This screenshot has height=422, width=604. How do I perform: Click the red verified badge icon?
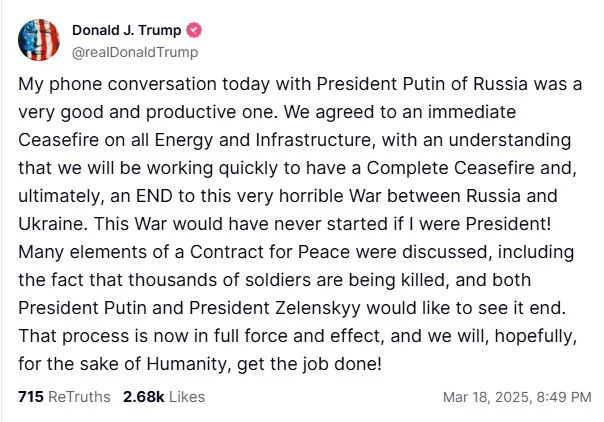pyautogui.click(x=194, y=30)
